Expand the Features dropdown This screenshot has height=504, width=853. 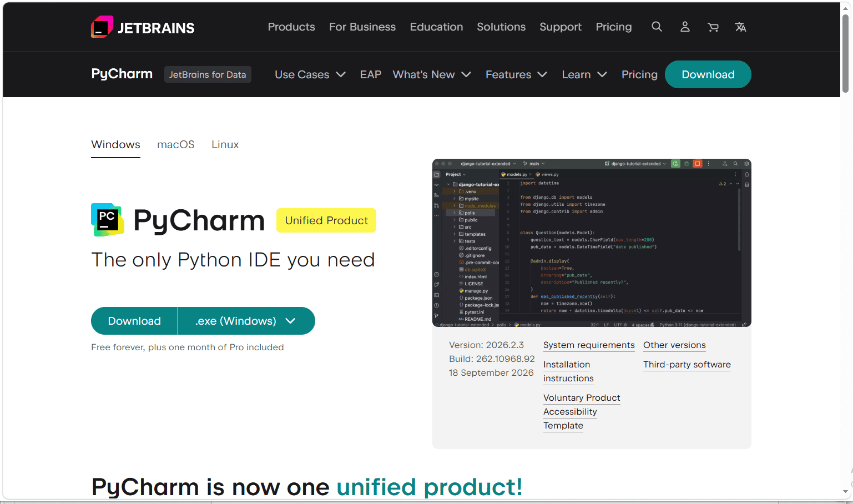(516, 74)
